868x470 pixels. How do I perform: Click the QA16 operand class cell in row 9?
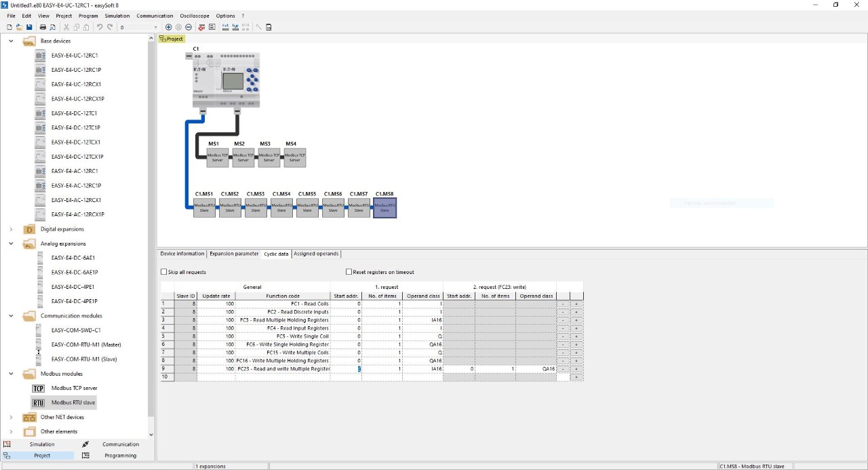pos(536,369)
